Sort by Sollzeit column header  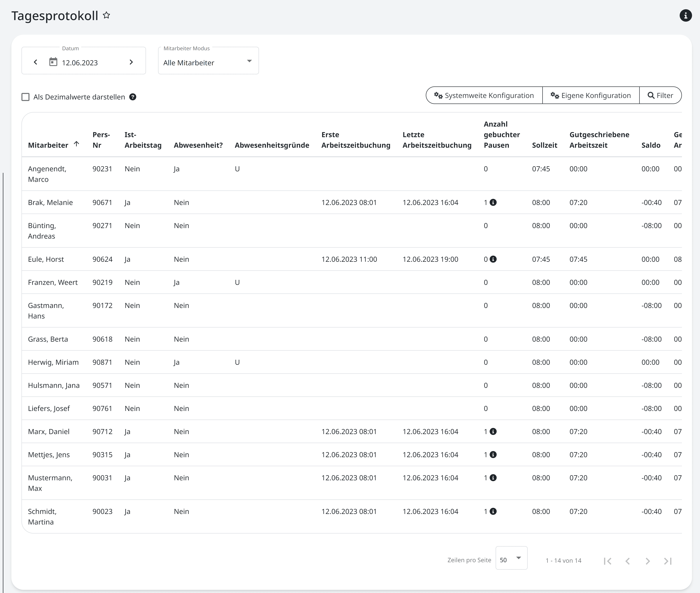[x=544, y=145]
